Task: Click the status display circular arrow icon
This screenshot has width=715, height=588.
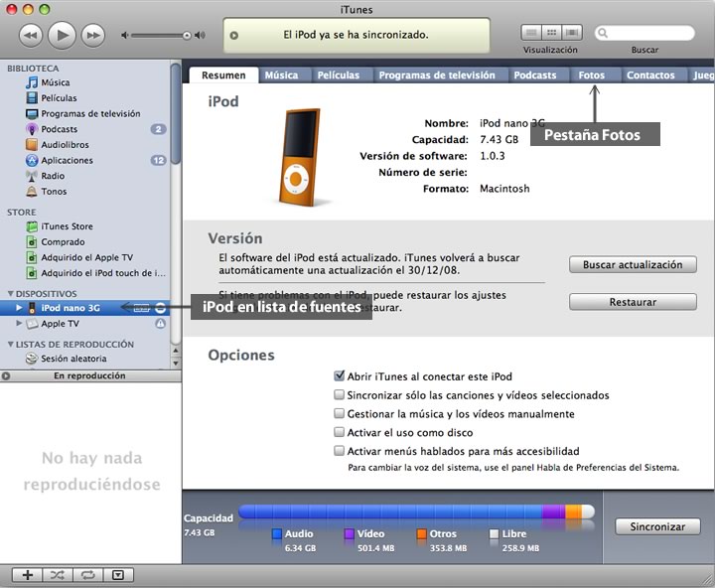Action: pyautogui.click(x=234, y=35)
